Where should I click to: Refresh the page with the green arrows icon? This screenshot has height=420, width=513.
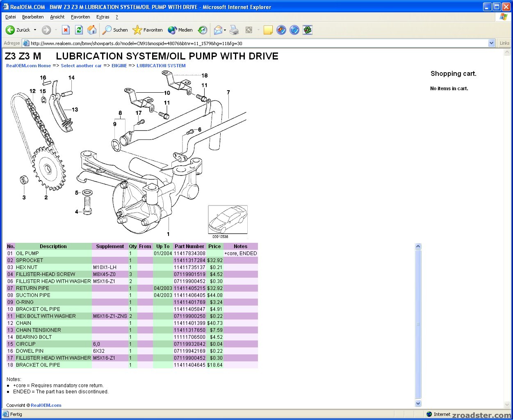tap(79, 30)
